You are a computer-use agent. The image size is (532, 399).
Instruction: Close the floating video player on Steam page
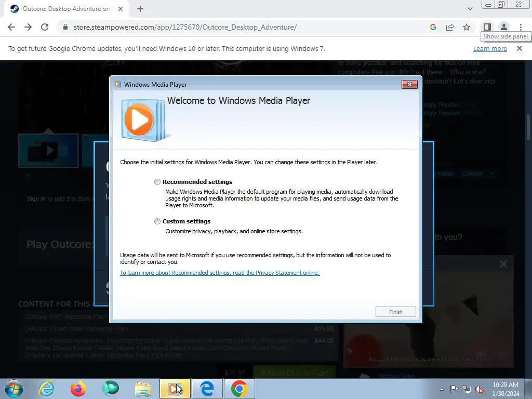pos(503,264)
